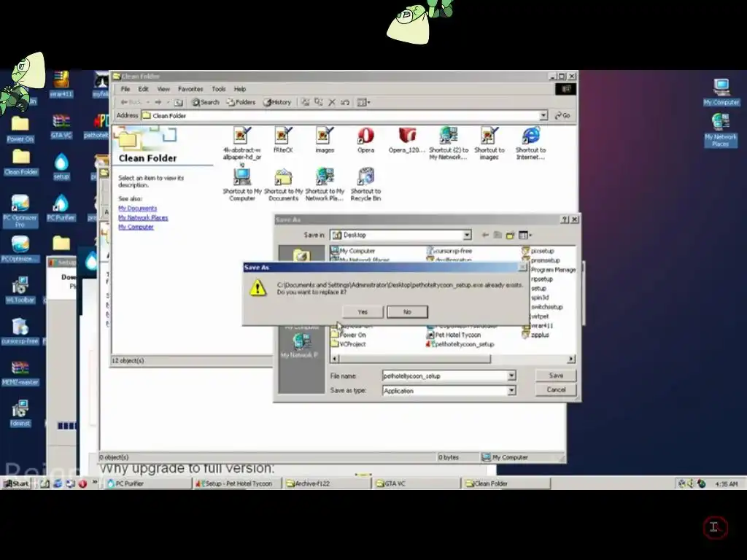Open My Network Places desktop icon
Screen dimensions: 747x560
click(720, 130)
